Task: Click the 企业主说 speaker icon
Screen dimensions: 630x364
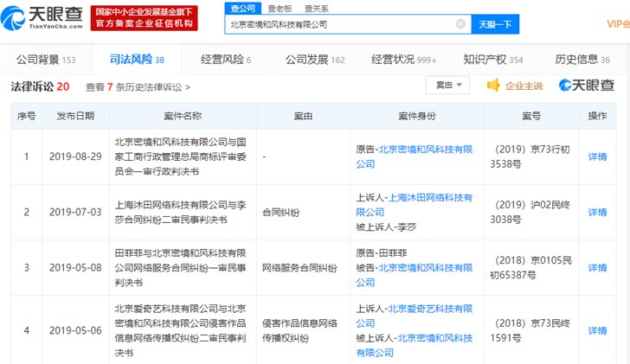Action: click(x=493, y=85)
